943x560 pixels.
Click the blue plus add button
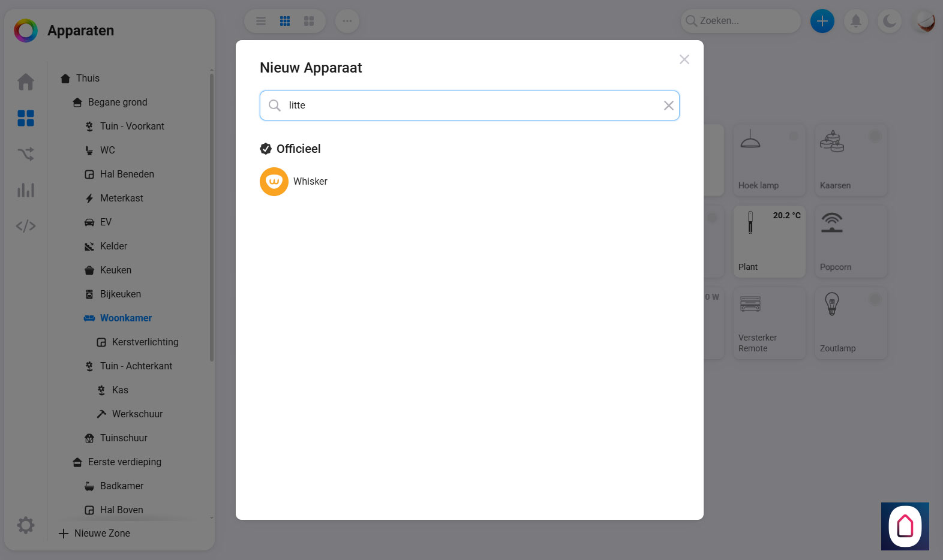[x=822, y=21]
